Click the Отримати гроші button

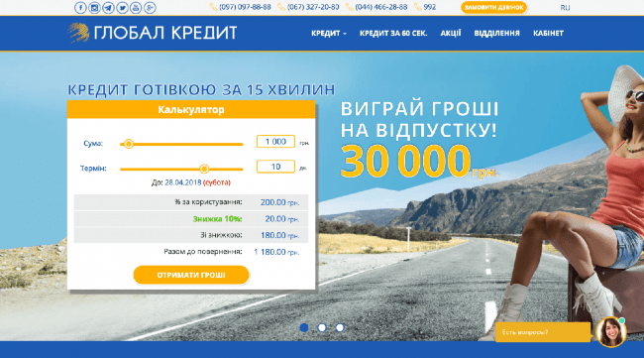click(191, 275)
